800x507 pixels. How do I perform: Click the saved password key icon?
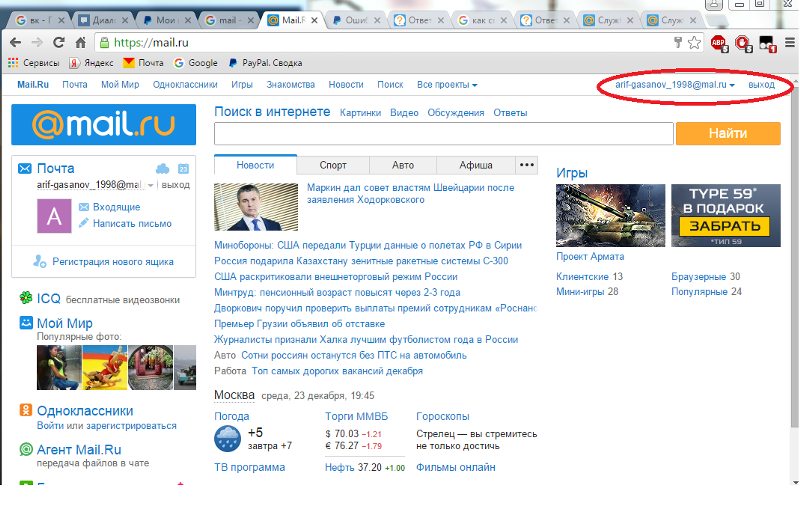(678, 42)
